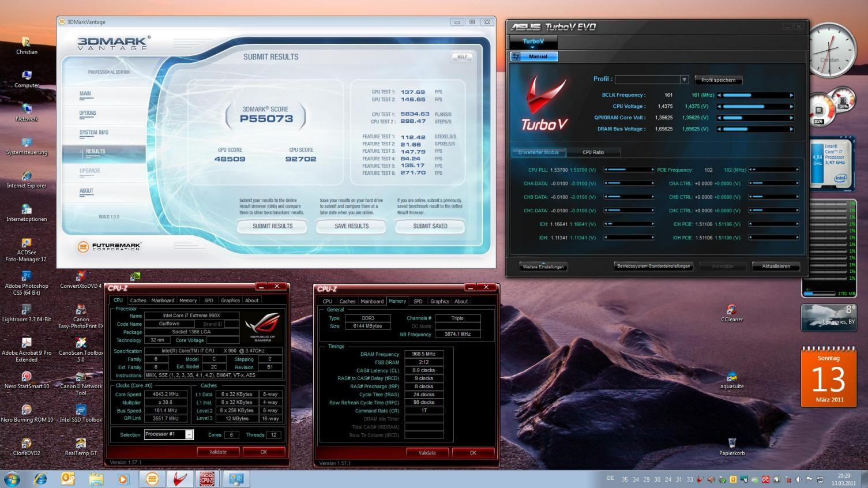Image resolution: width=868 pixels, height=488 pixels.
Task: Launch ACDSee Foto-Manager 12 shortcut
Action: [27, 249]
